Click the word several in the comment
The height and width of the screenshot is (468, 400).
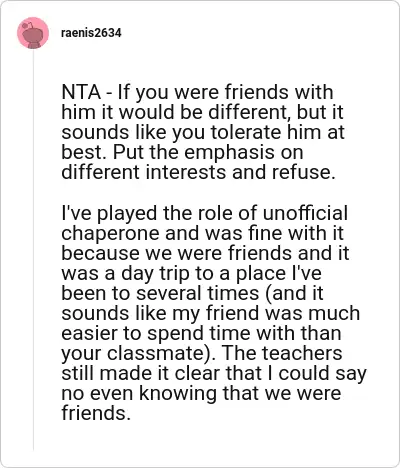[x=169, y=293]
